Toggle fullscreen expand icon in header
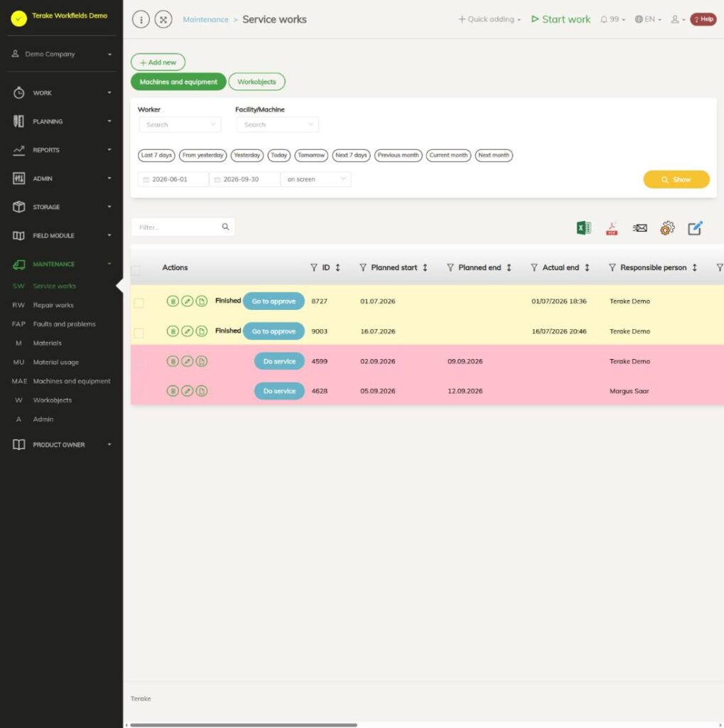This screenshot has height=728, width=724. [163, 19]
